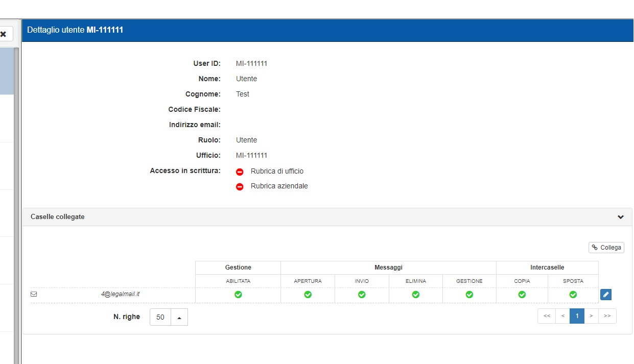The height and width of the screenshot is (364, 634).
Task: Toggle write access for Rubrica di ufficio
Action: [x=240, y=172]
